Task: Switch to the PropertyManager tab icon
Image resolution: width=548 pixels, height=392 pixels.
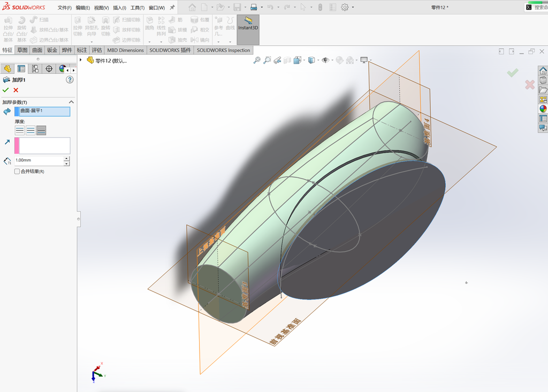Action: [21, 69]
